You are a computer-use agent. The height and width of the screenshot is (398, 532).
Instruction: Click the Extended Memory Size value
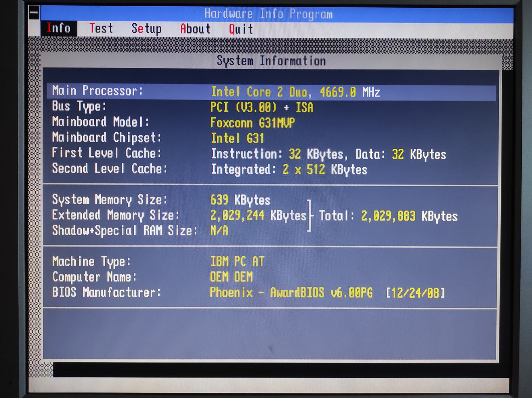tap(258, 215)
